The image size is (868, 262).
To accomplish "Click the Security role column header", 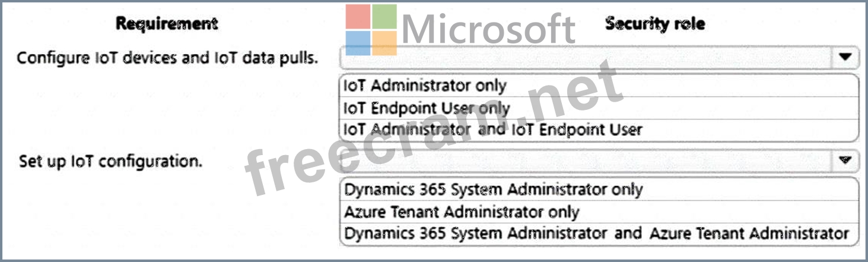I will [x=655, y=24].
